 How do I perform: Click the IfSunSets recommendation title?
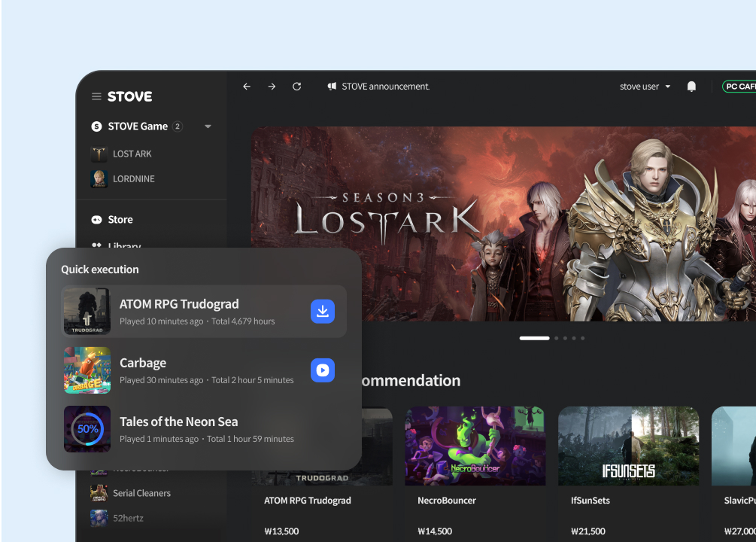591,501
